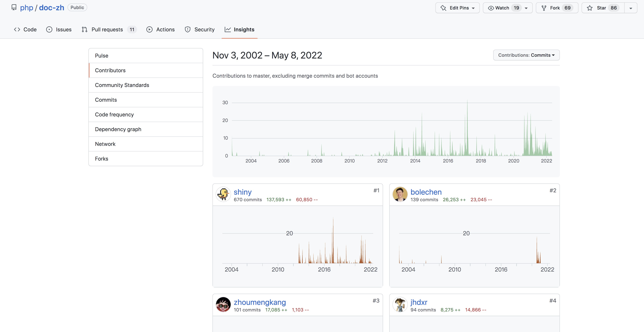Expand the Edit Pins dropdown
Screen dimensions: 644x332
point(457,8)
